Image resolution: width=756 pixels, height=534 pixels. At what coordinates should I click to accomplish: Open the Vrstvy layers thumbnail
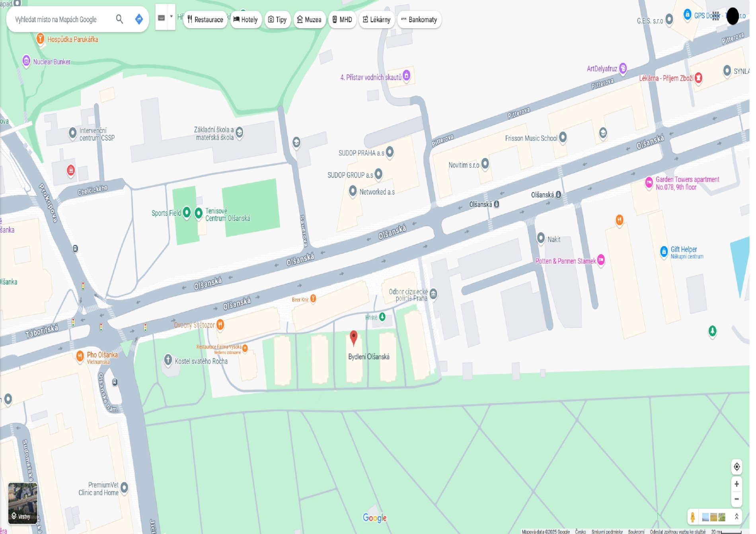coord(23,503)
